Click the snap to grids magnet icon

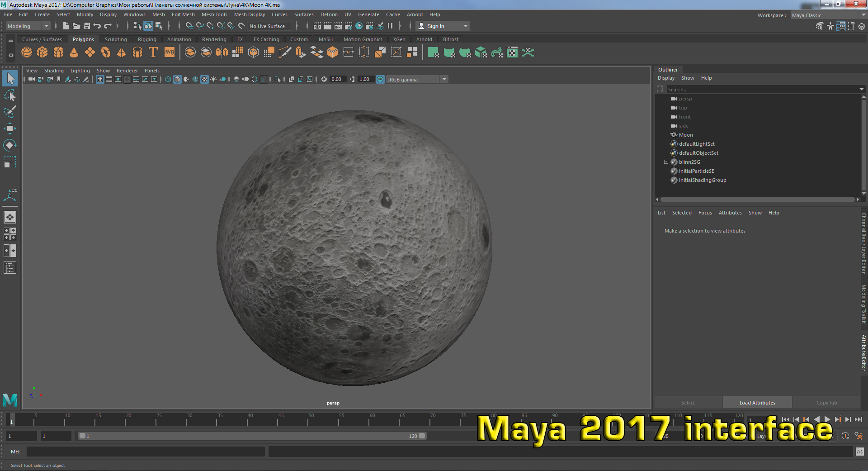pos(190,26)
